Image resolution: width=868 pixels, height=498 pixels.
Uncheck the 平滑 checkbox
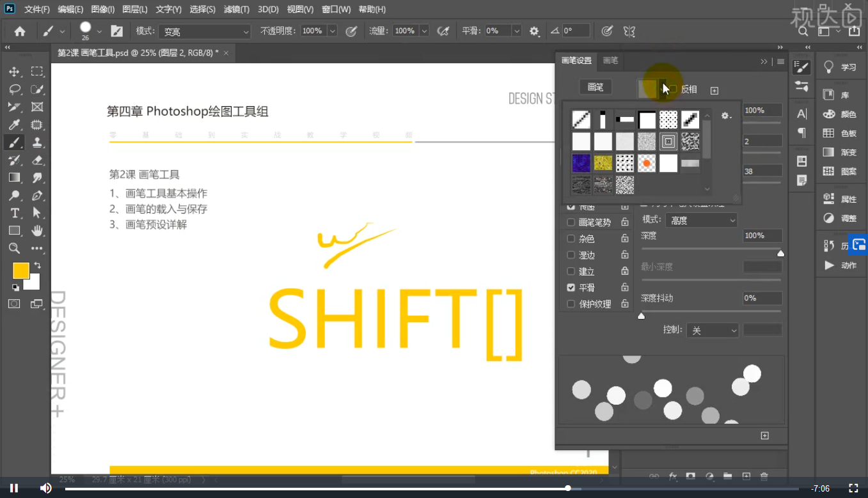pyautogui.click(x=571, y=288)
